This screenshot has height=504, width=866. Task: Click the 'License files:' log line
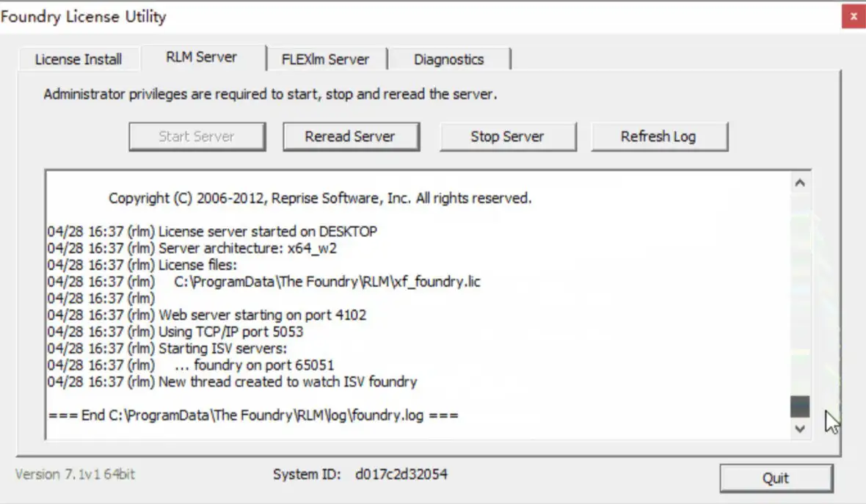[142, 265]
